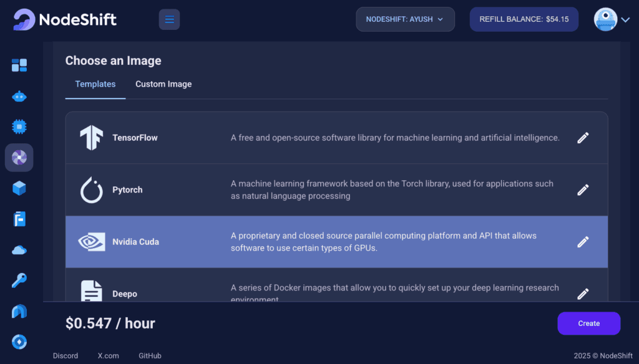This screenshot has height=364, width=639.
Task: Switch to the Templates tab
Action: [x=95, y=84]
